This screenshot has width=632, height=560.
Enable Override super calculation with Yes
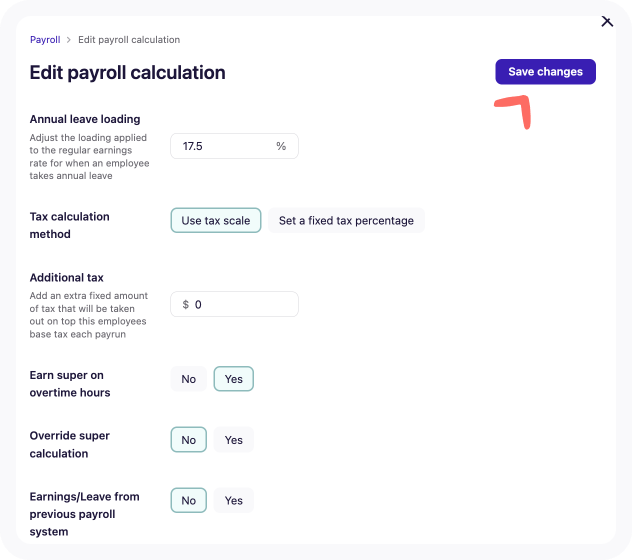point(234,440)
